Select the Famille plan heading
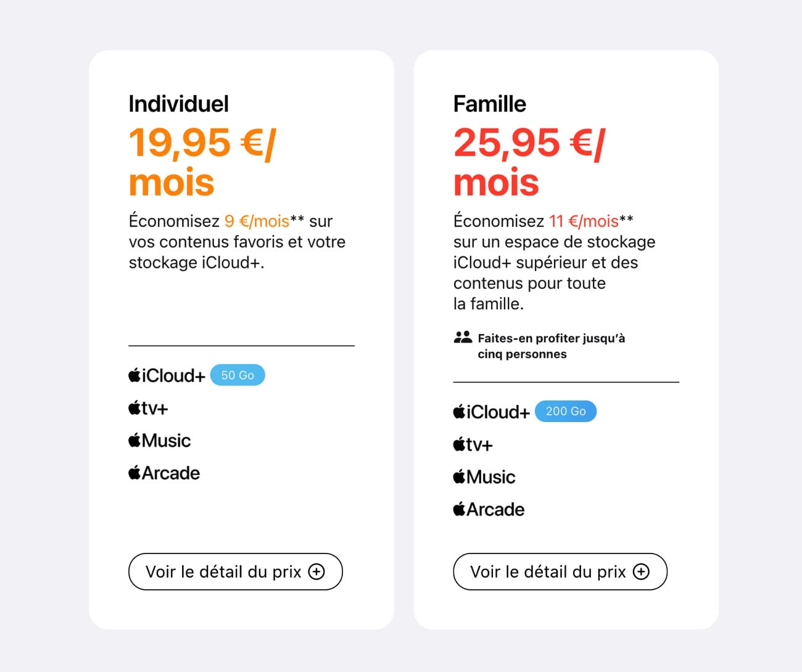 [489, 104]
